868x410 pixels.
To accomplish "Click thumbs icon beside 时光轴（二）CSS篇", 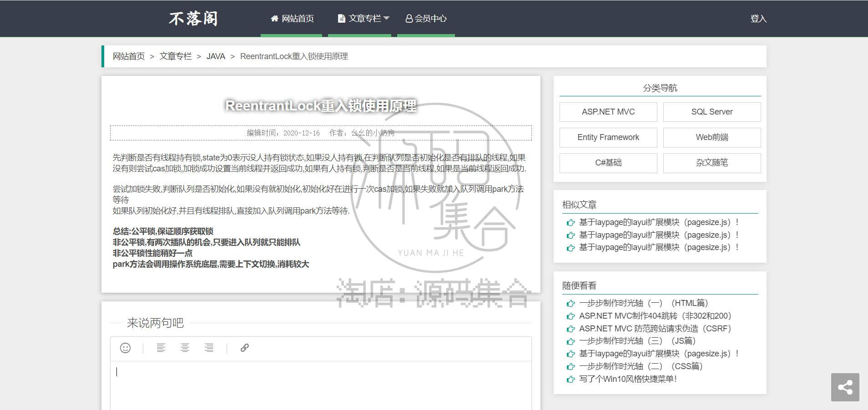I will [x=570, y=366].
